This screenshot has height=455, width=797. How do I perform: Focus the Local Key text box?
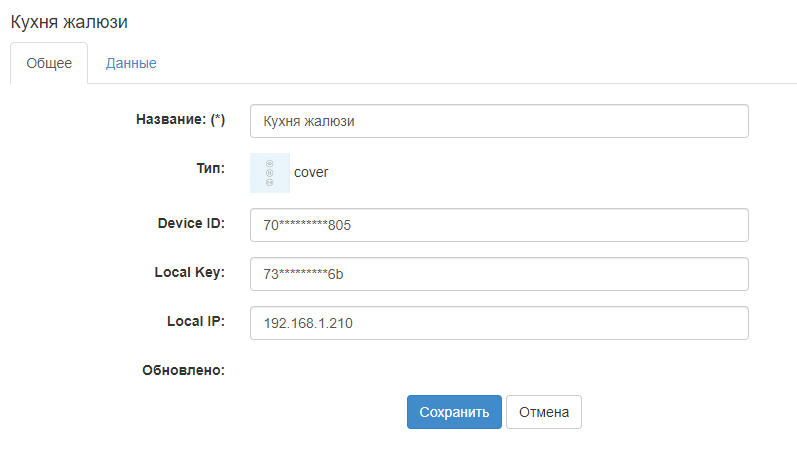[499, 274]
